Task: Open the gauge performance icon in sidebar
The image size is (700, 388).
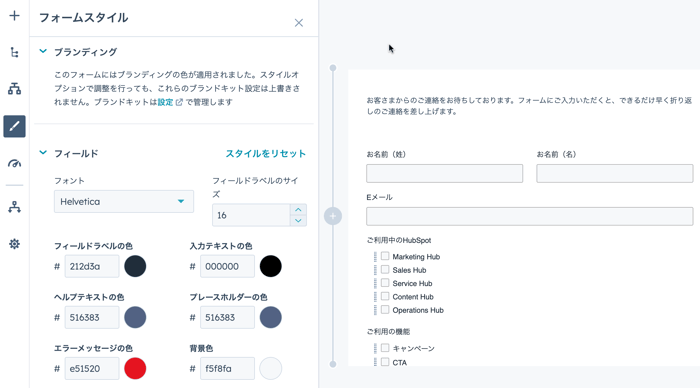Action: tap(14, 163)
